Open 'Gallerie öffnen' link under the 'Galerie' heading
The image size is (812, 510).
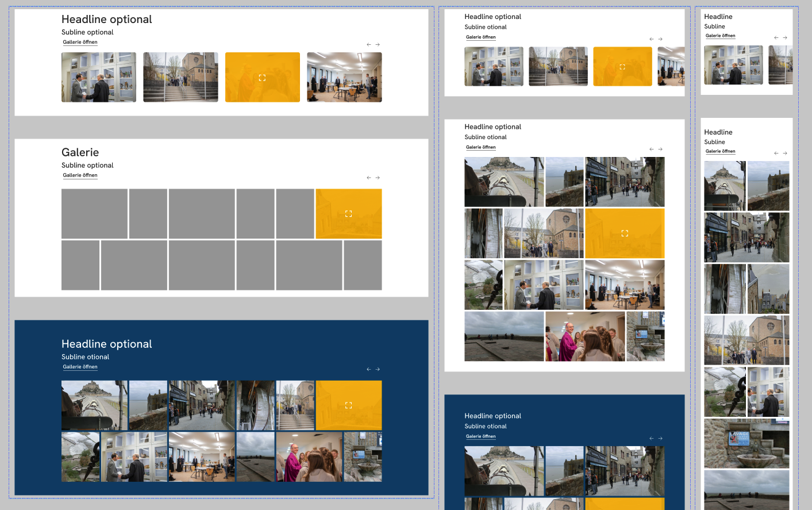point(80,175)
